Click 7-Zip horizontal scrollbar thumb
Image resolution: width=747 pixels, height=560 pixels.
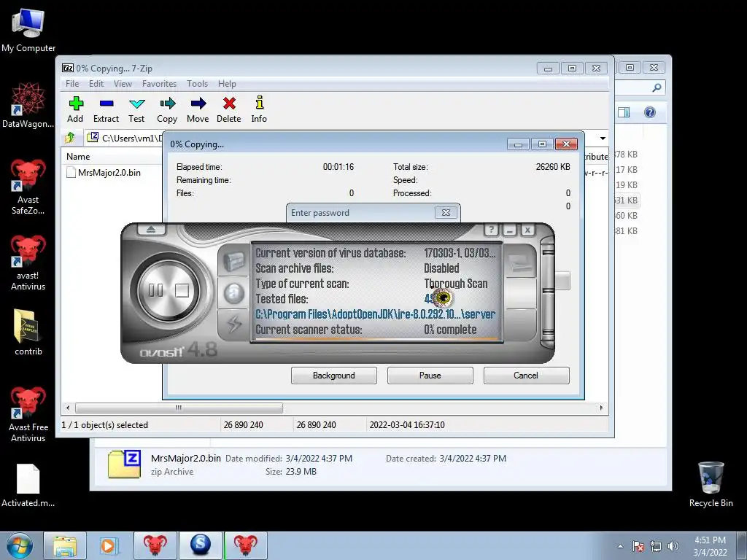point(179,408)
